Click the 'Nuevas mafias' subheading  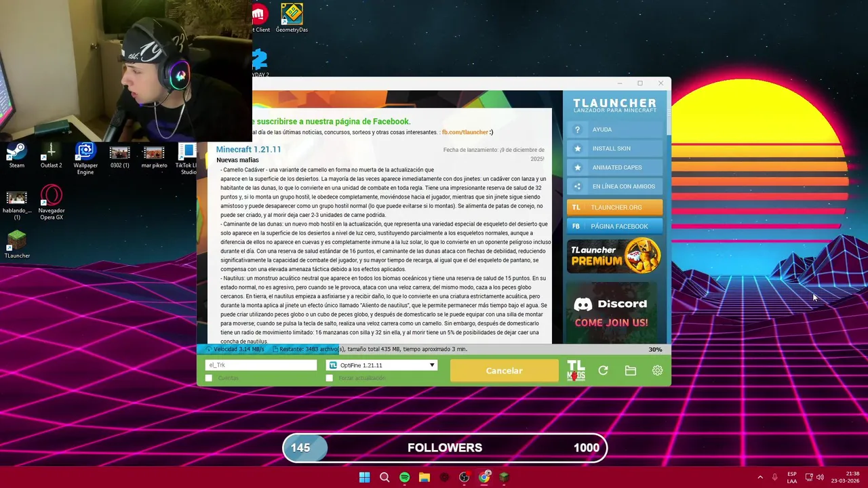click(x=237, y=160)
